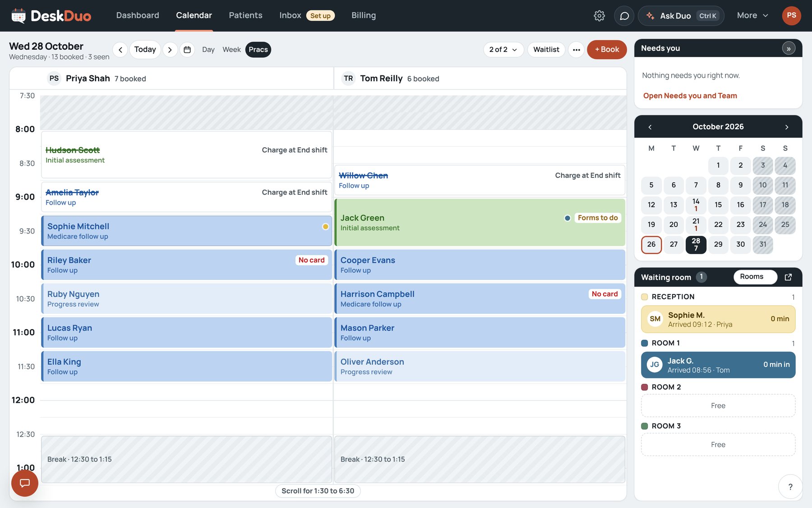This screenshot has width=812, height=508.
Task: Open the Billing tab
Action: click(364, 15)
